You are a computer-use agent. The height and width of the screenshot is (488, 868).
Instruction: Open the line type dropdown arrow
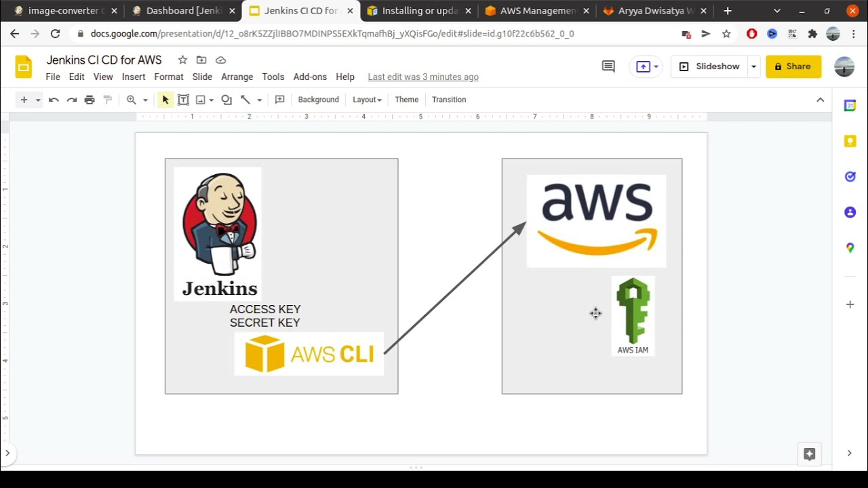pyautogui.click(x=259, y=100)
